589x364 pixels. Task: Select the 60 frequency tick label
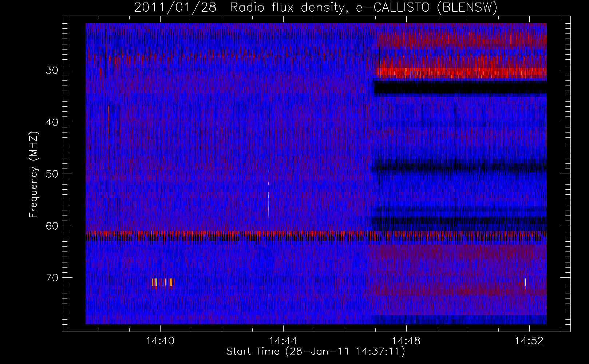coord(52,226)
